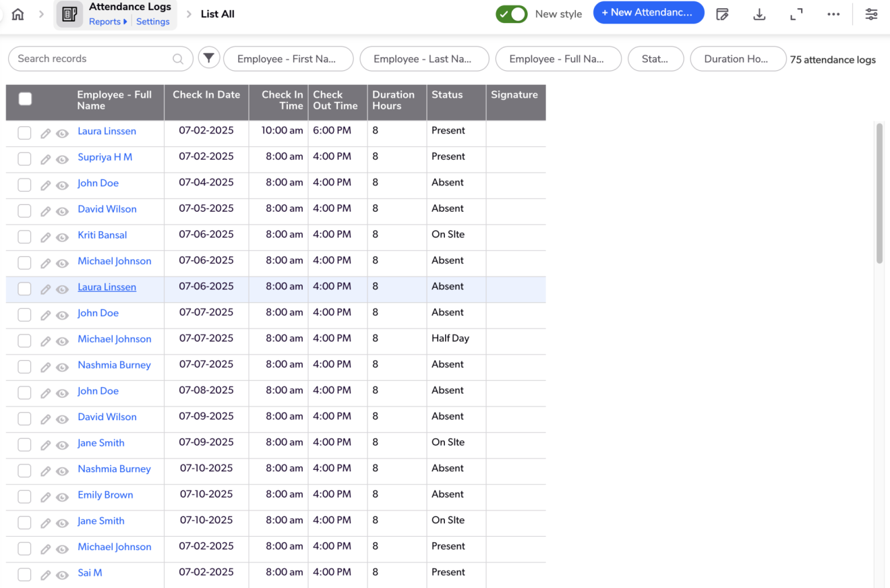The image size is (890, 588).
Task: Open Settings under Attendance Logs
Action: pos(153,22)
